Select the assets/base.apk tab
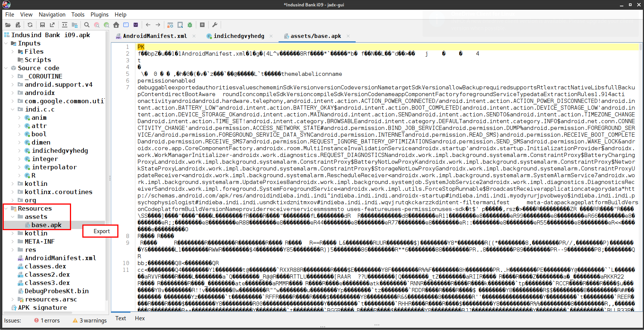Viewport: 644px width, 330px height. click(316, 36)
